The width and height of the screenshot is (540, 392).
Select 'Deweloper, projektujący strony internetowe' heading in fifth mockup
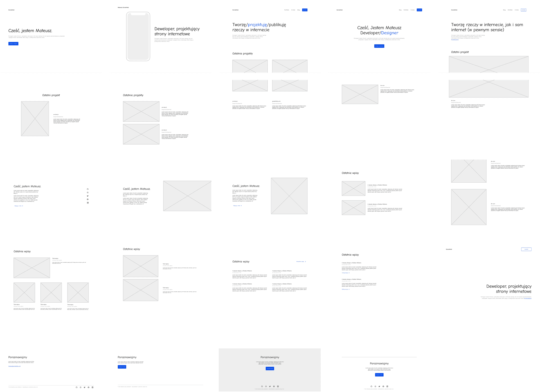pyautogui.click(x=509, y=289)
